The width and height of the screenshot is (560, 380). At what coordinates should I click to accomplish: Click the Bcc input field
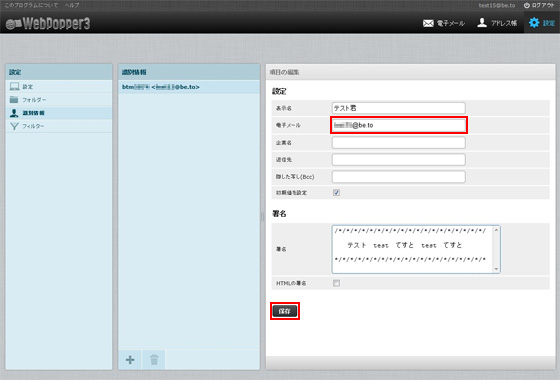[399, 177]
